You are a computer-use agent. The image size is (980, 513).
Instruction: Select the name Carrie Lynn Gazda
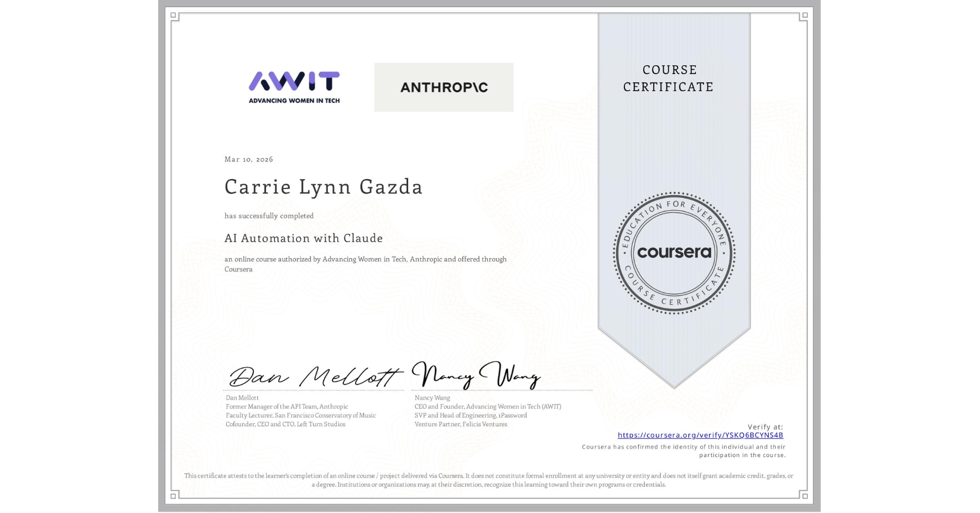(324, 187)
